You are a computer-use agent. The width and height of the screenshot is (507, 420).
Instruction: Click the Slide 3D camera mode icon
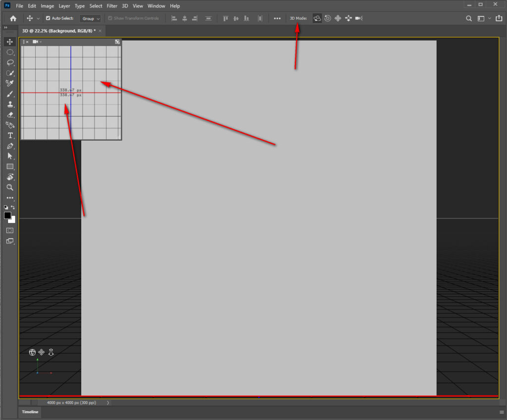coord(348,18)
